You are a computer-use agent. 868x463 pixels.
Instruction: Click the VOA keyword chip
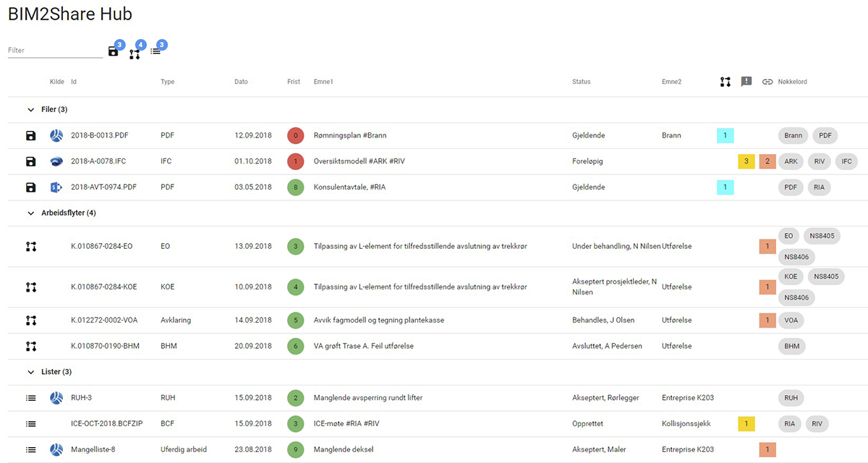coord(791,320)
